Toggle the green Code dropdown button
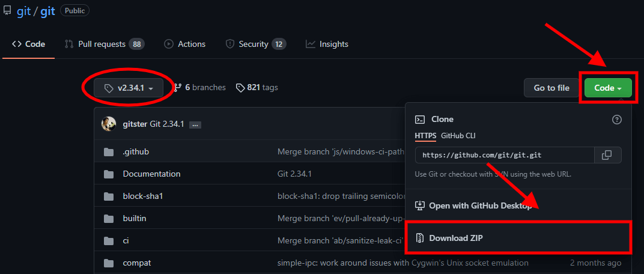 (x=608, y=88)
